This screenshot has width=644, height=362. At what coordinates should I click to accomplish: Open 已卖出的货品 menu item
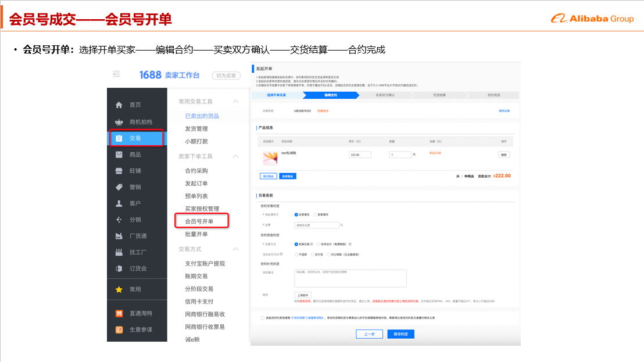202,116
